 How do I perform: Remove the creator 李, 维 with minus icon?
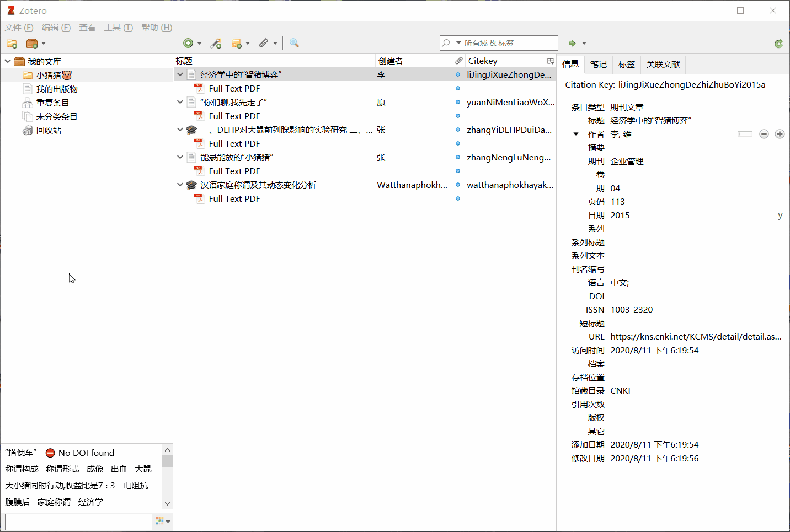(764, 134)
